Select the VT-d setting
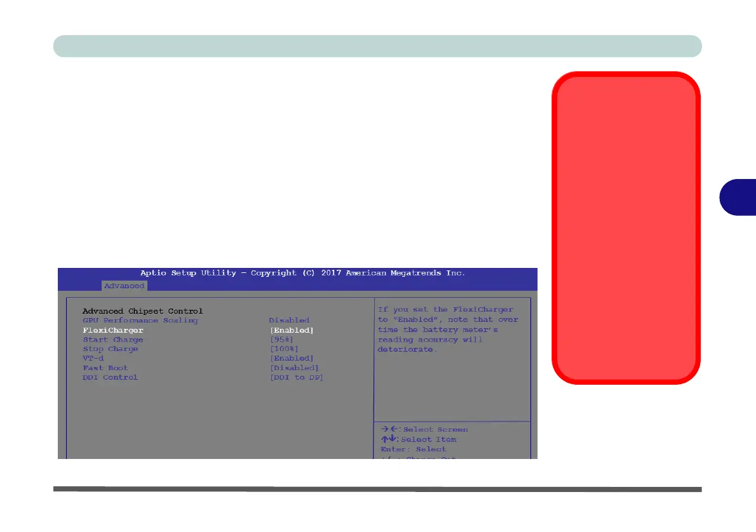The width and height of the screenshot is (756, 532). [93, 358]
